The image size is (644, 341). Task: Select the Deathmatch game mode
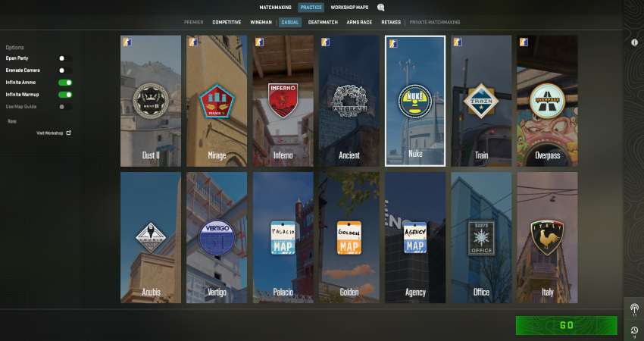(x=324, y=22)
